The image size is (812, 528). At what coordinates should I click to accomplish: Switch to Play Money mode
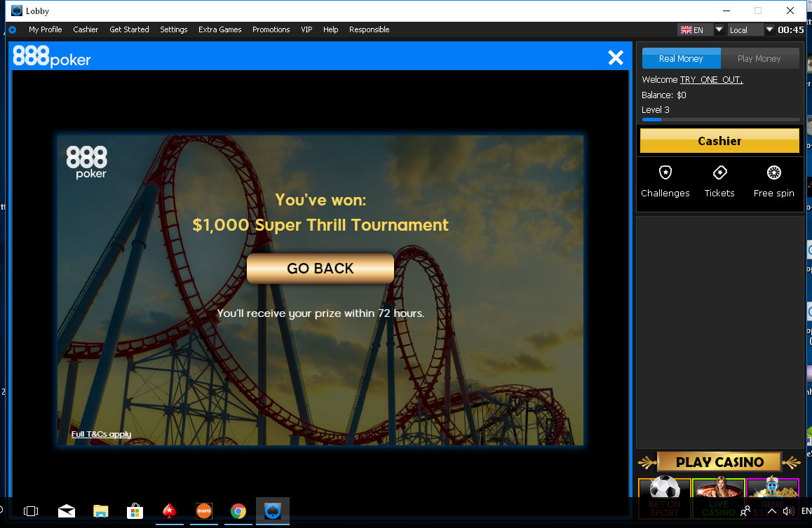(759, 59)
